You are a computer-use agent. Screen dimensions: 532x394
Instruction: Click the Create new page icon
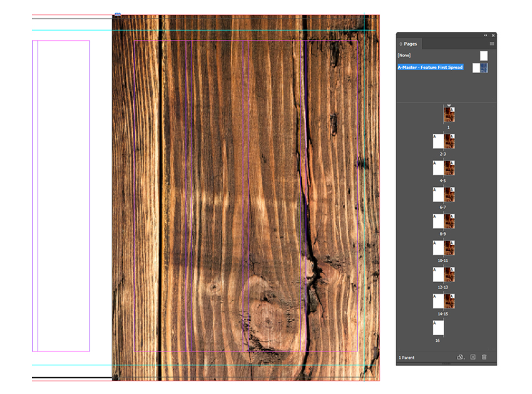coord(473,357)
